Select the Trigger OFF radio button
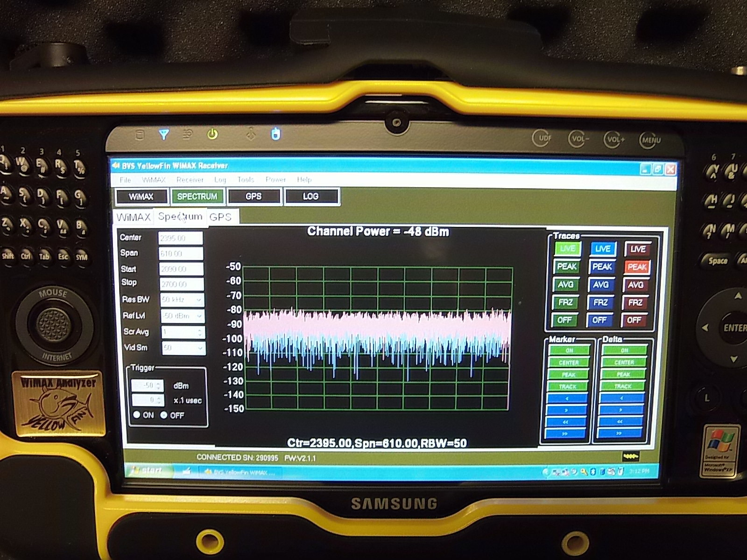This screenshot has height=560, width=747. [x=163, y=415]
